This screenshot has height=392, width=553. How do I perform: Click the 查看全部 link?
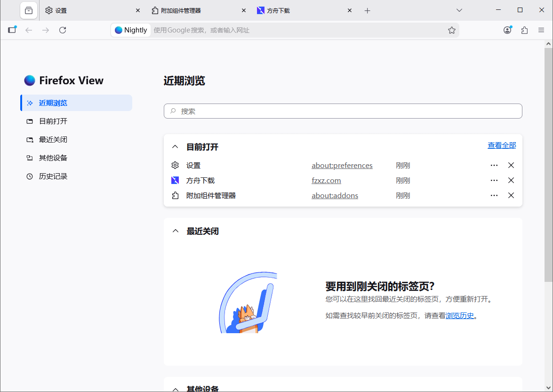[x=502, y=145]
